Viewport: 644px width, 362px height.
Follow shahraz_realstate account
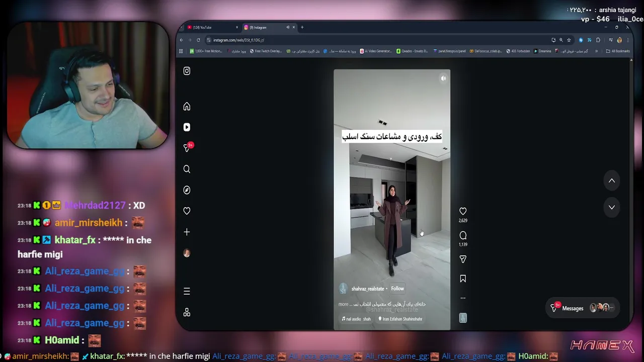(x=397, y=289)
